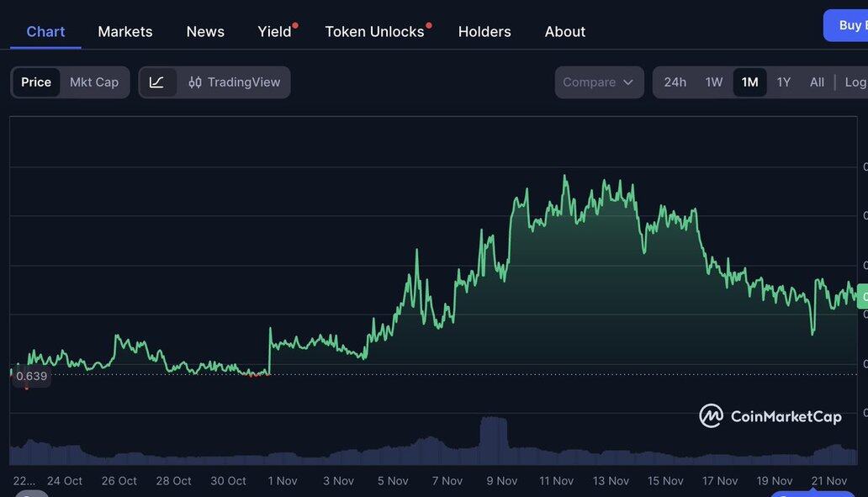The image size is (868, 497).
Task: View the Holders tab
Action: coord(484,32)
